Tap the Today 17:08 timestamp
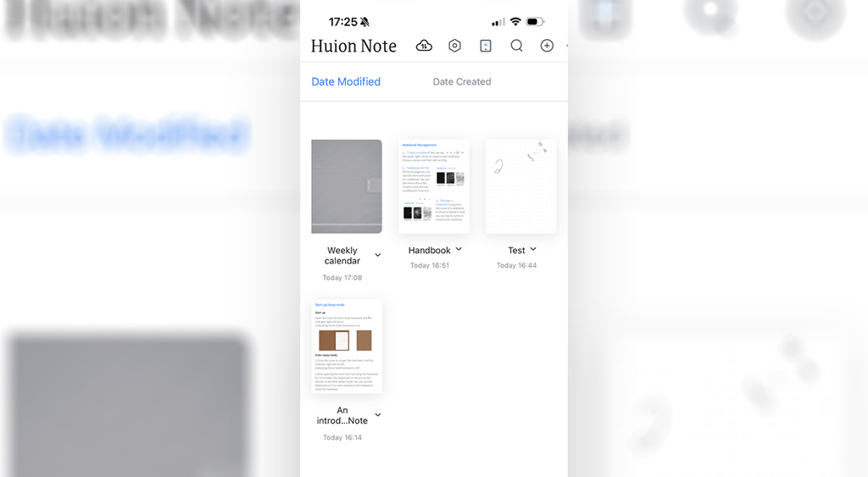The height and width of the screenshot is (477, 868). (x=342, y=278)
